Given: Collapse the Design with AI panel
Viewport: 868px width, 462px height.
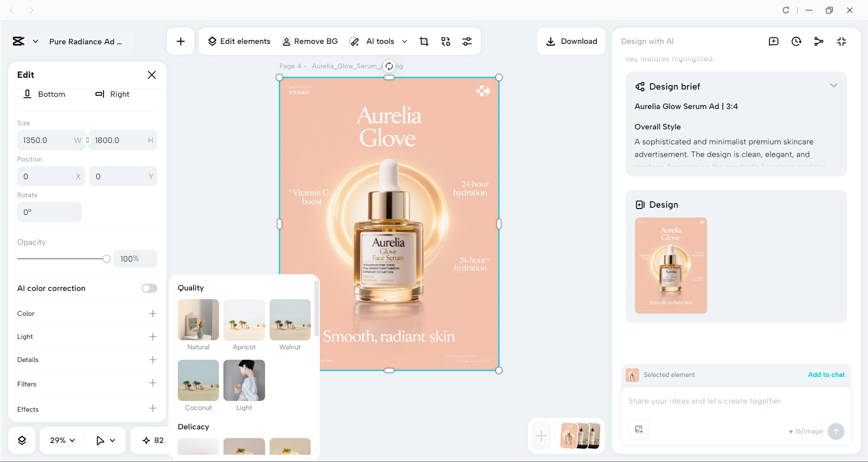Looking at the screenshot, I should [x=841, y=42].
